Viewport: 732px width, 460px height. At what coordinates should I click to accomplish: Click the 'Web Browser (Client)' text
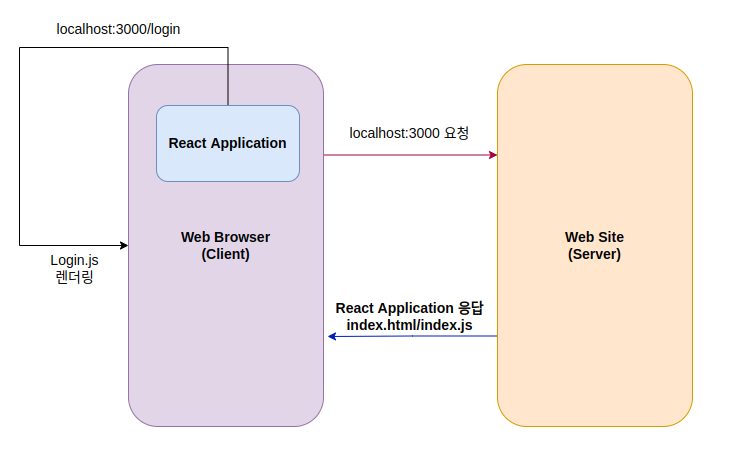click(x=225, y=246)
